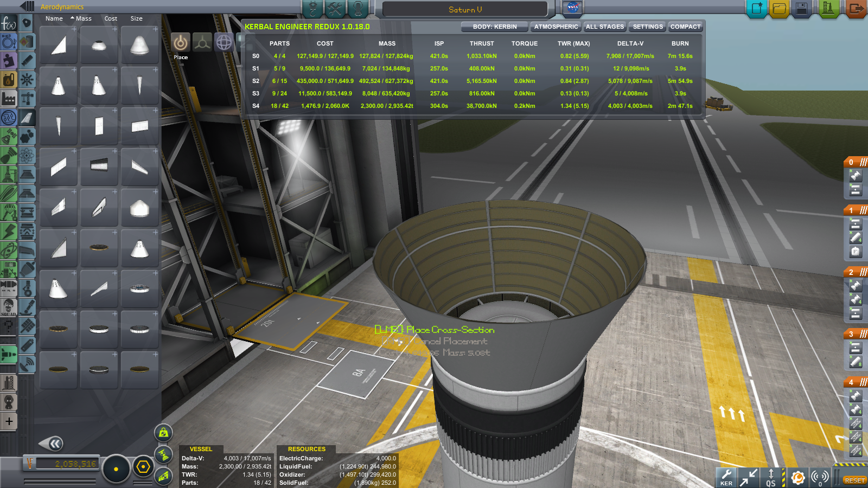The image size is (868, 488).
Task: Toggle the KER toolbar button
Action: 726,478
